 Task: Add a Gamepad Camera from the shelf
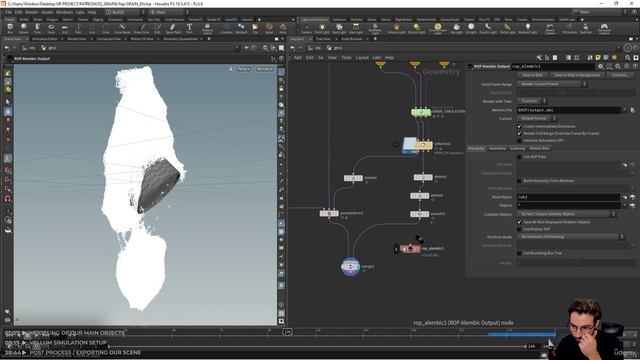604,29
